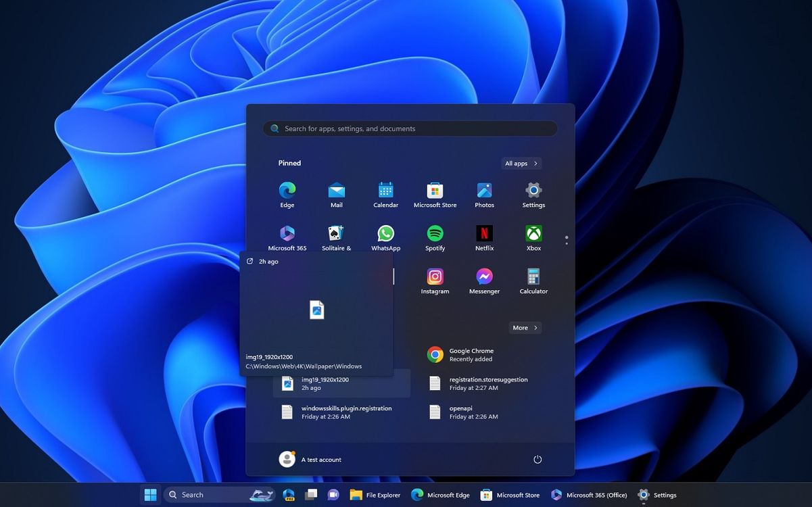Launch Mail from pinned apps
The image size is (812, 507).
(336, 191)
